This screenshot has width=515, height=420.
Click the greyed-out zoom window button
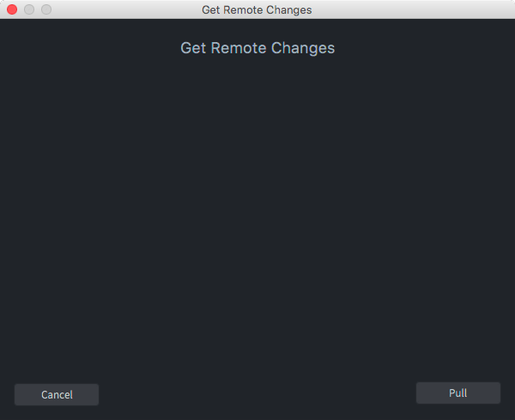(46, 9)
